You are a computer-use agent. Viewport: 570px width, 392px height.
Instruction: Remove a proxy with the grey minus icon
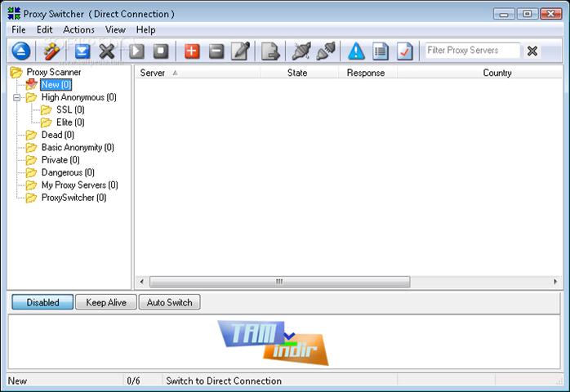coord(216,51)
